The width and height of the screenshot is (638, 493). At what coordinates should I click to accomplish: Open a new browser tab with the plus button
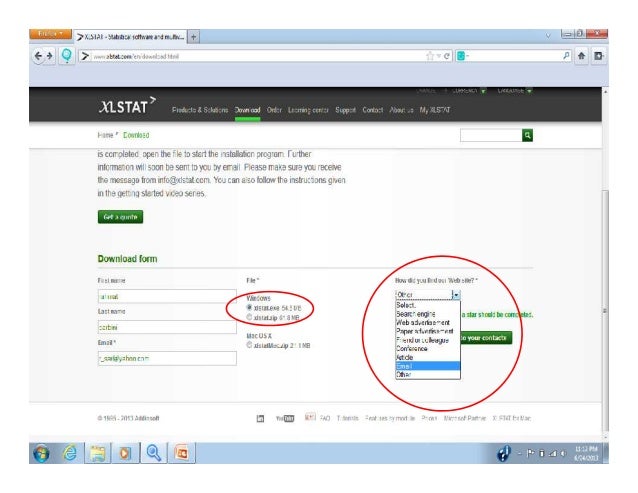click(x=194, y=37)
